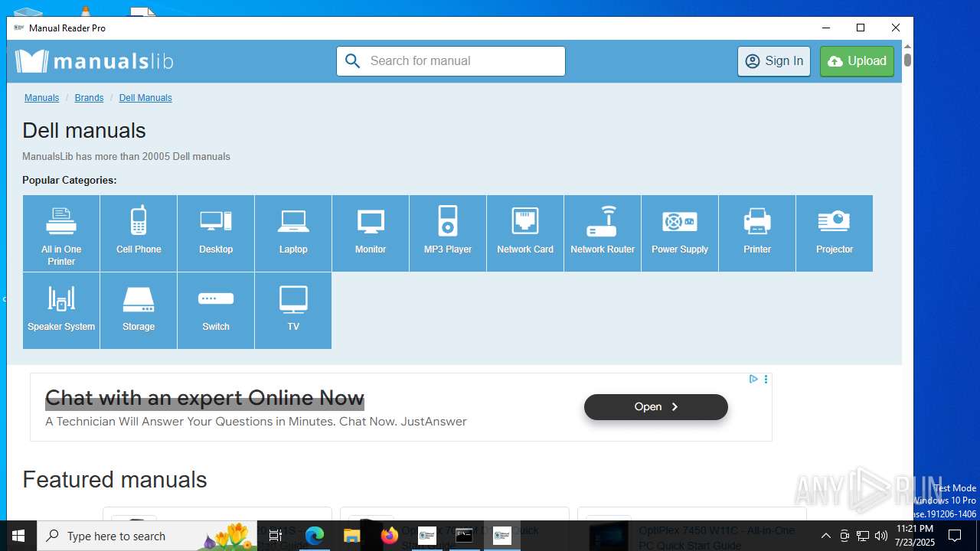Open the Brands breadcrumb link

89,98
